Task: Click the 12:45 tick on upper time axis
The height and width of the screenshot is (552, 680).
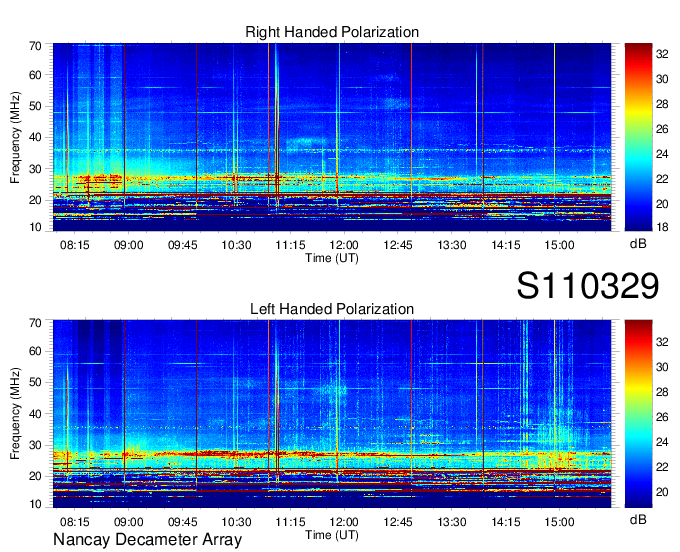Action: [398, 245]
